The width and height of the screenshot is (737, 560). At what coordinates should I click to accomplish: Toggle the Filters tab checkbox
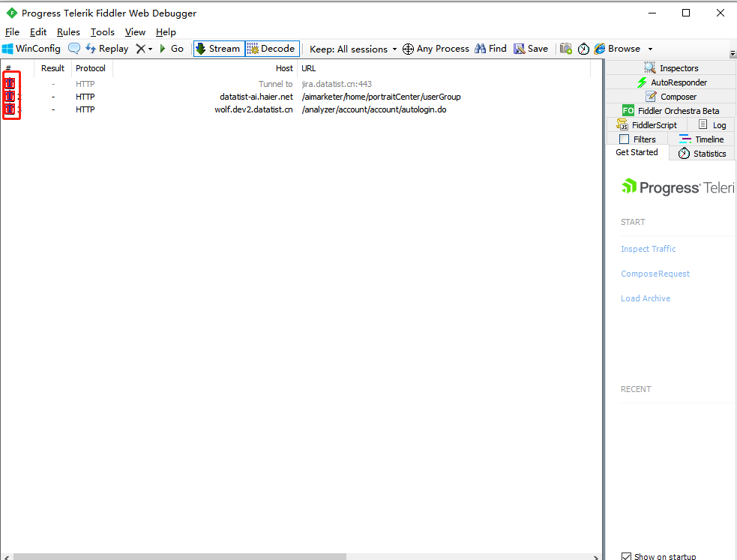(625, 139)
